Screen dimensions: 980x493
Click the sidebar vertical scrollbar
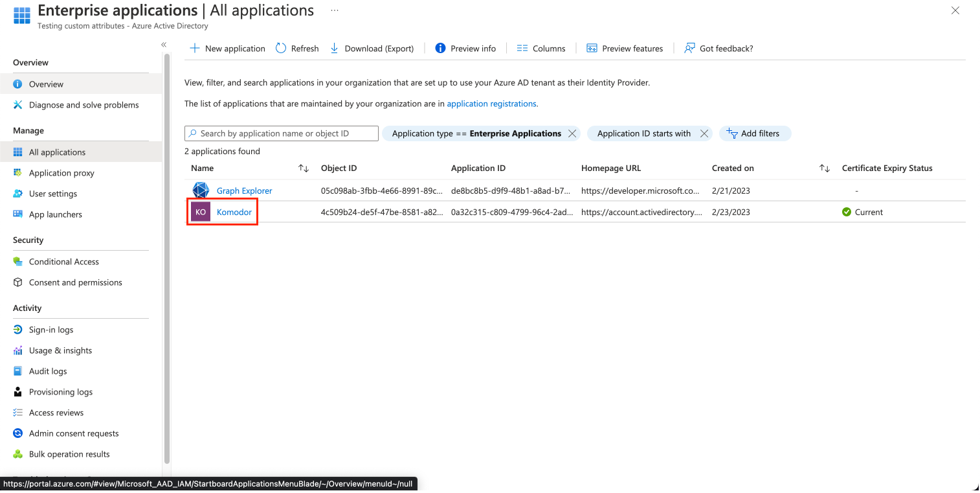coord(167,258)
